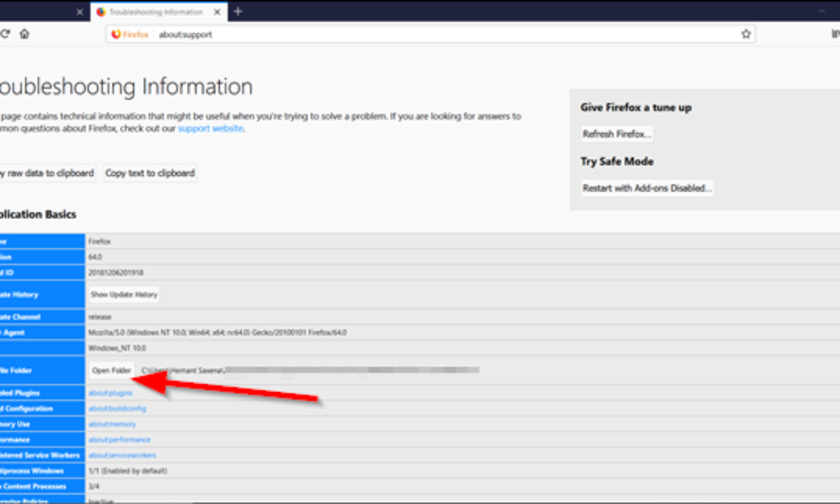The image size is (840, 504).
Task: Close the Troubleshooting Information tab
Action: coord(217,11)
